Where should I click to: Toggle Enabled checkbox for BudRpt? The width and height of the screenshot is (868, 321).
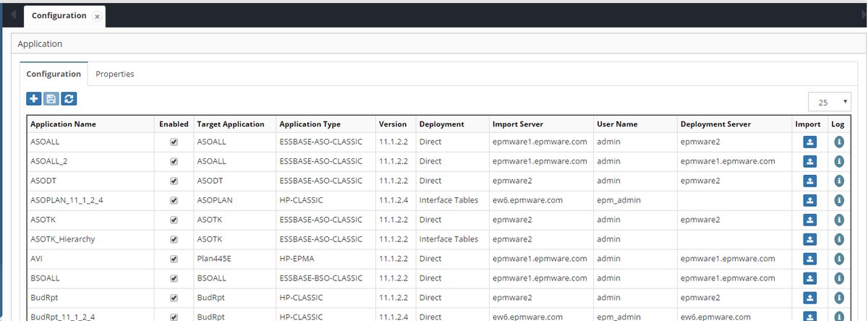coord(174,298)
